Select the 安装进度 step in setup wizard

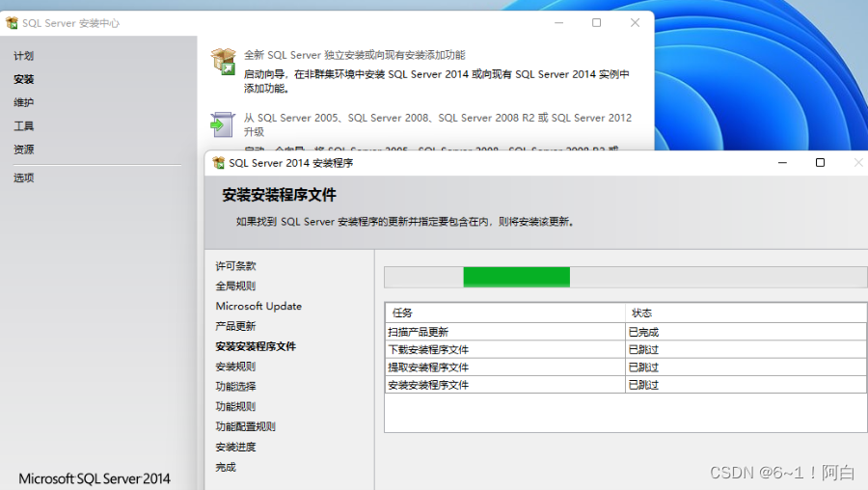tap(236, 447)
